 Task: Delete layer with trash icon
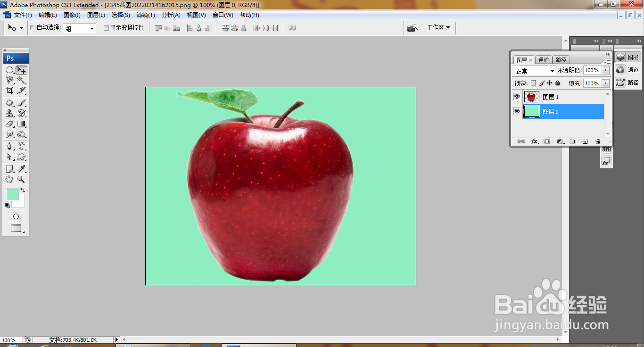[598, 141]
